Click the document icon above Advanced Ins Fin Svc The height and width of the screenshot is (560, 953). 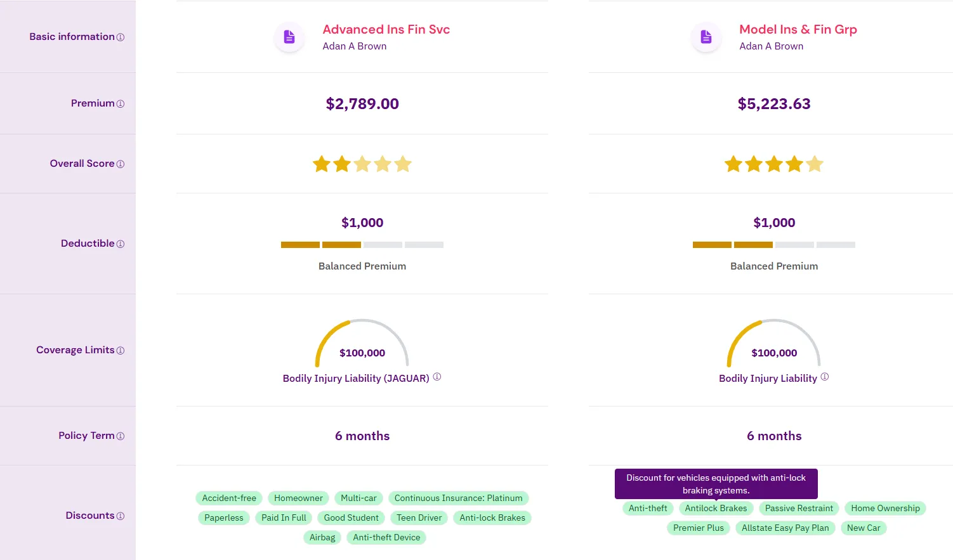[289, 37]
